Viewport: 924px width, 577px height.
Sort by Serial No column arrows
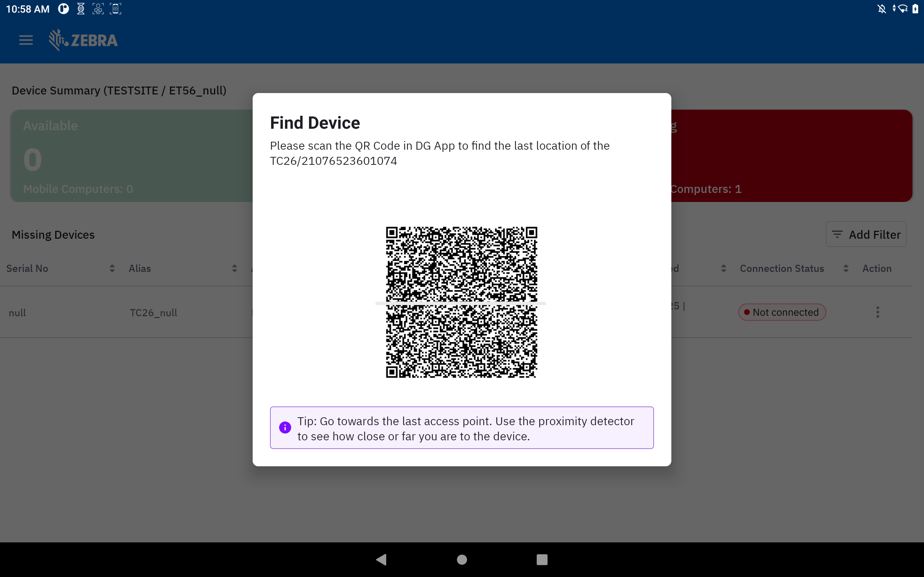click(x=112, y=268)
